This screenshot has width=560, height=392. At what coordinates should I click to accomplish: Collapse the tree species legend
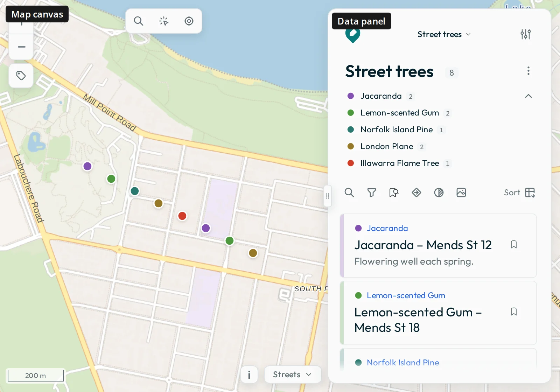528,96
